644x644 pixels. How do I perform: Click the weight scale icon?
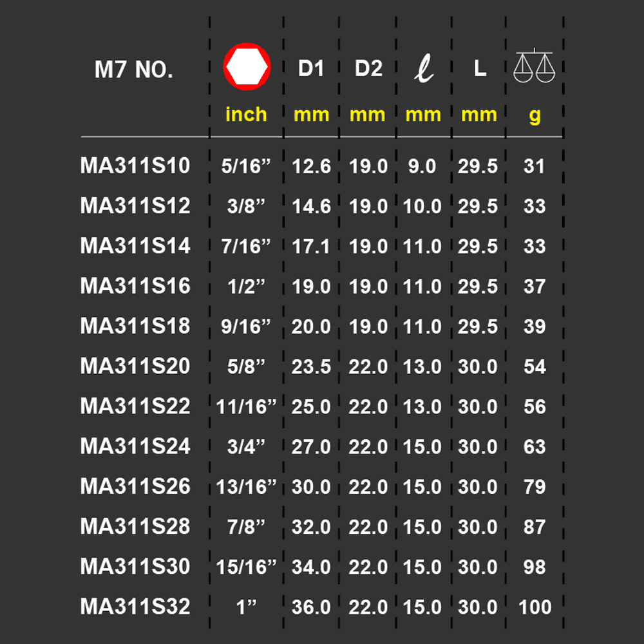534,66
